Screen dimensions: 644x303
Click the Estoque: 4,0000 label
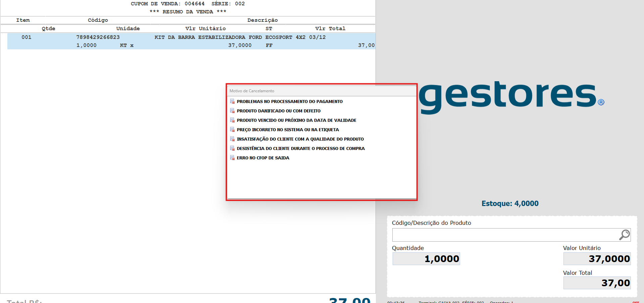[x=510, y=203]
